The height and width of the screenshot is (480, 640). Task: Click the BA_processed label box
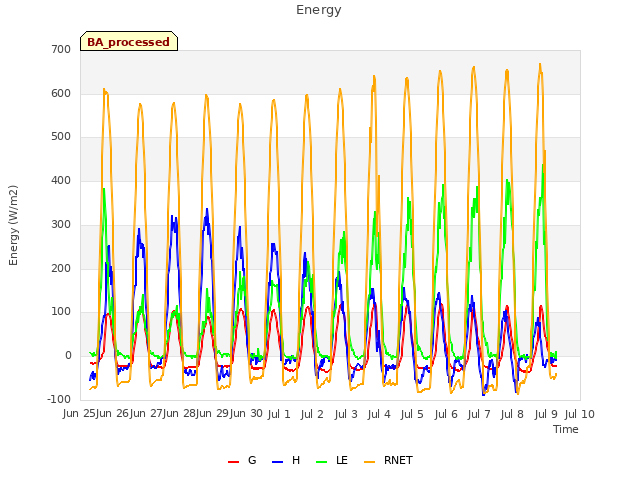pyautogui.click(x=129, y=41)
